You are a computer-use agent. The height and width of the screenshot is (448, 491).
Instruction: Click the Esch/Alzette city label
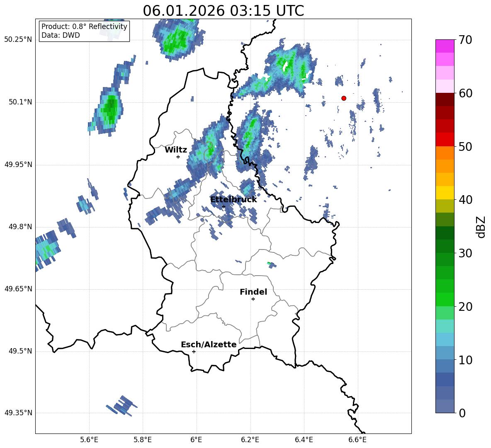click(209, 344)
